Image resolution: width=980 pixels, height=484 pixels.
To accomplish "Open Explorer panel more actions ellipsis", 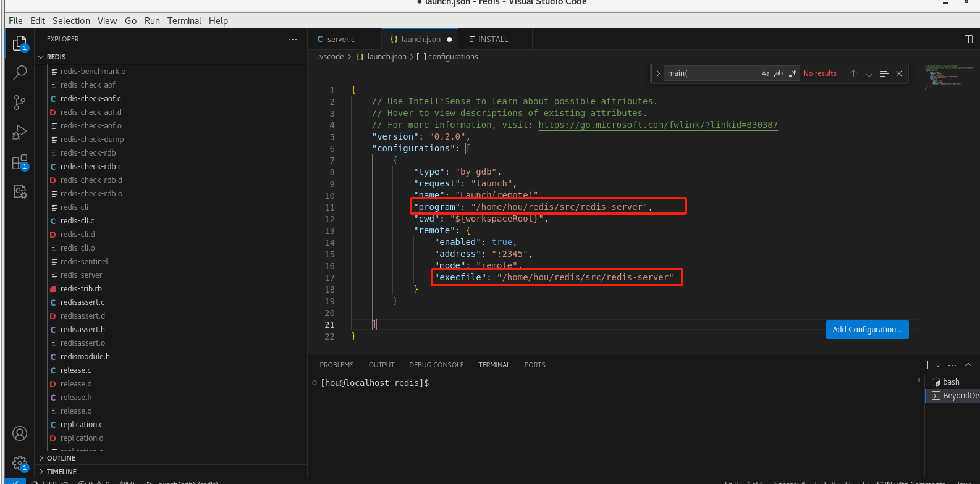I will point(292,39).
